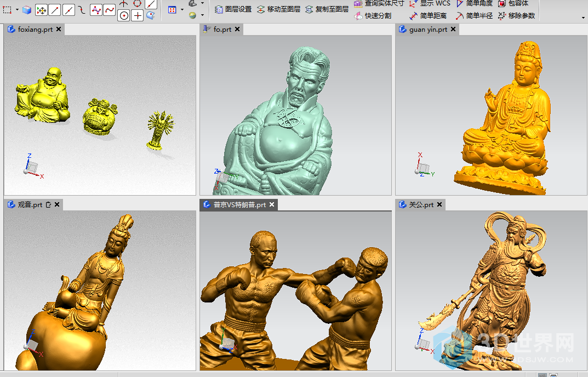Viewport: 588px width, 377px height.
Task: Expand the window layout dropdown arrow
Action: tap(182, 10)
